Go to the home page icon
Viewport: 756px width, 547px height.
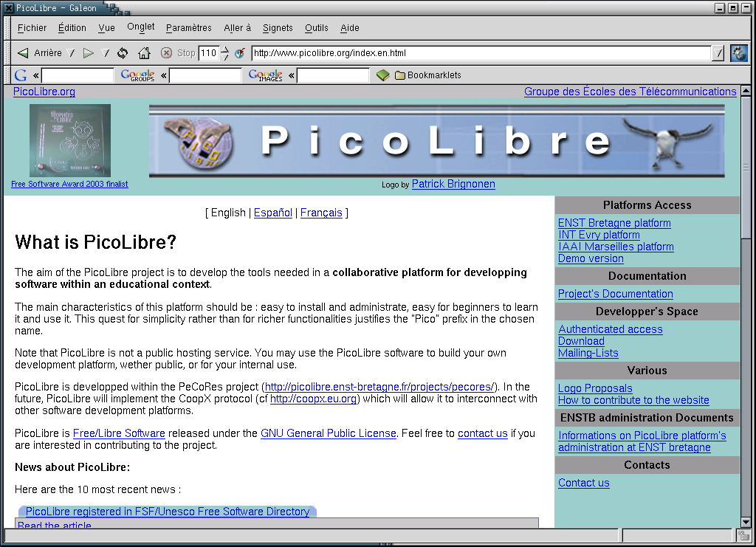tap(144, 53)
